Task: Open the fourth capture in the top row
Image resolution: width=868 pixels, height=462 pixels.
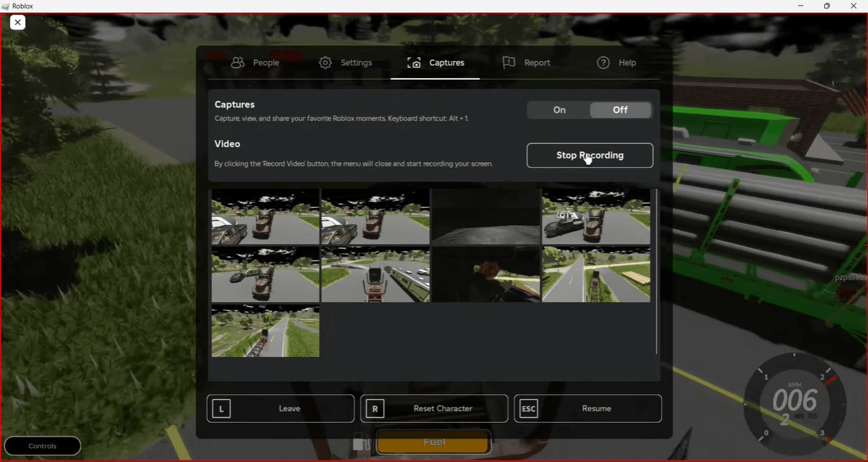Action: [596, 217]
